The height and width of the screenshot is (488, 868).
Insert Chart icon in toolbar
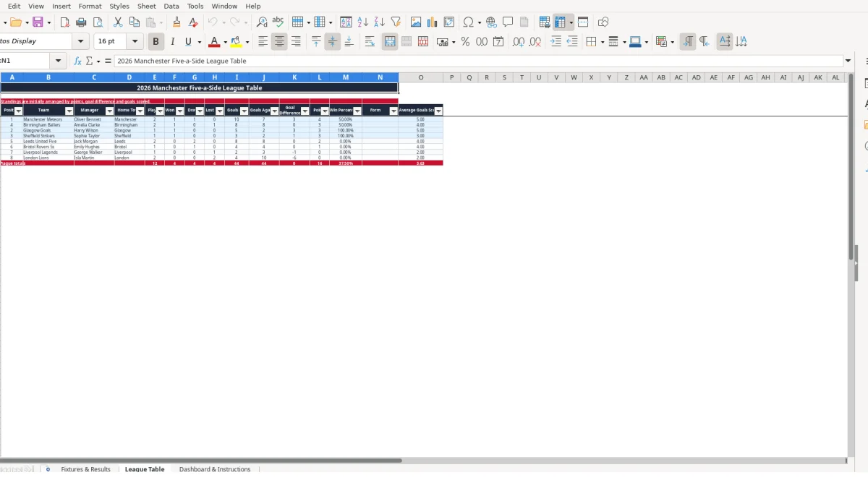tap(433, 22)
